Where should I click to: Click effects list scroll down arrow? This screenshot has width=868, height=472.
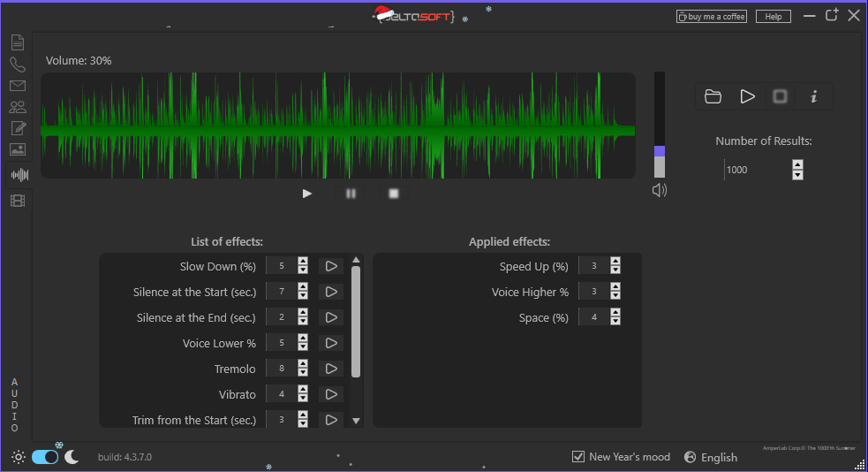[356, 421]
